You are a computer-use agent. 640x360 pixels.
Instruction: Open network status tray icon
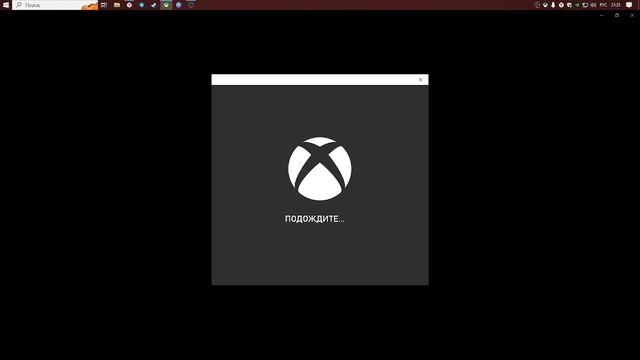tap(585, 5)
